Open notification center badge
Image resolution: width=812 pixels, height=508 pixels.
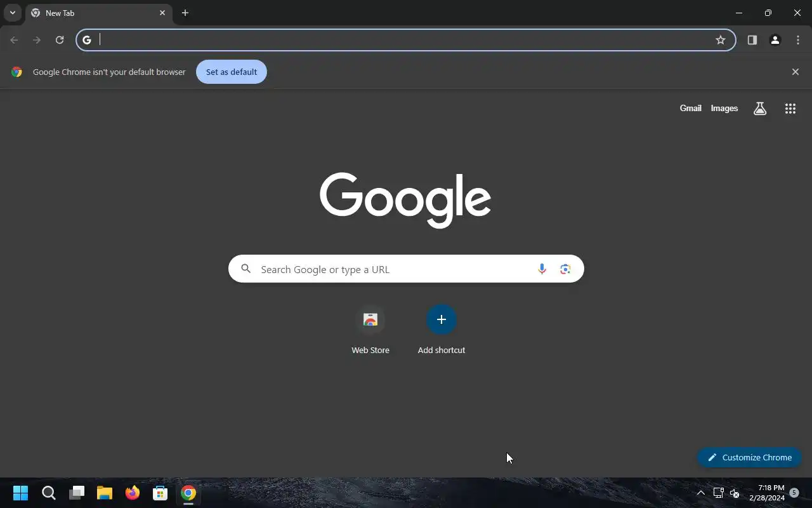click(x=794, y=493)
